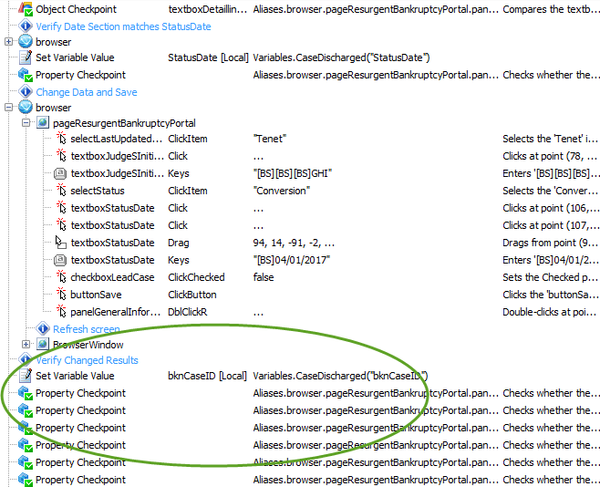Click the checkboxLeadCase row icon
The height and width of the screenshot is (487, 600).
point(60,277)
